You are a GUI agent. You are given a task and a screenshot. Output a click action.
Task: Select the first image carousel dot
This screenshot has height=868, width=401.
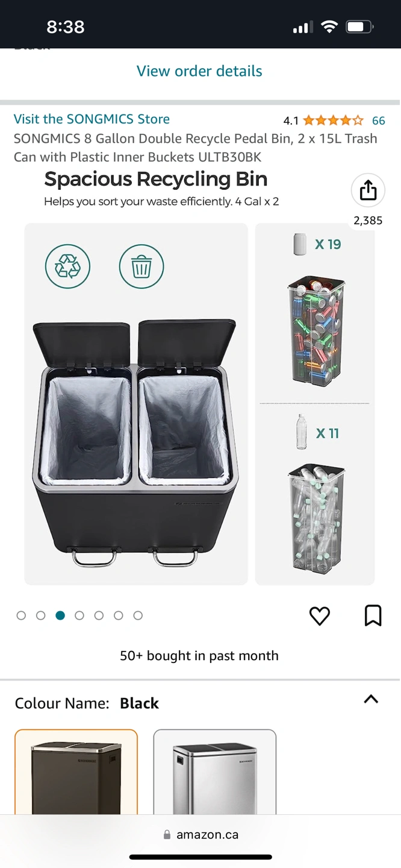point(21,615)
